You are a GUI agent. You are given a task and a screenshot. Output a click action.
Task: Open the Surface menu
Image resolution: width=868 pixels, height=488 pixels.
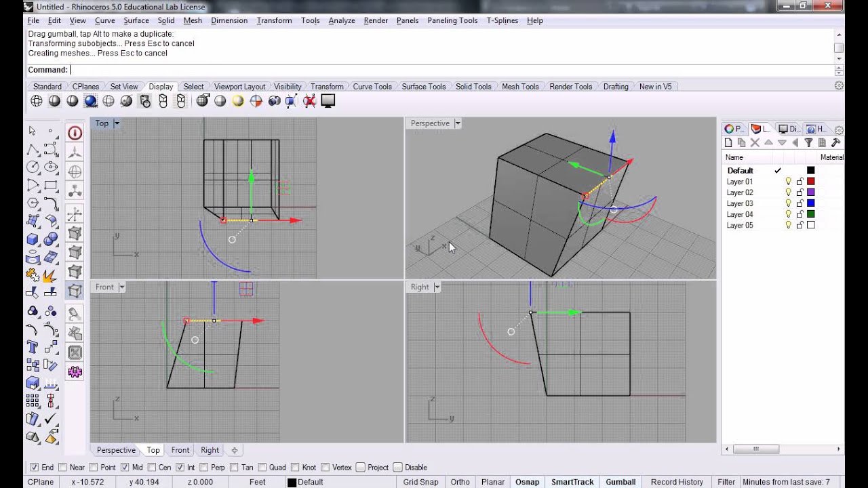click(136, 20)
